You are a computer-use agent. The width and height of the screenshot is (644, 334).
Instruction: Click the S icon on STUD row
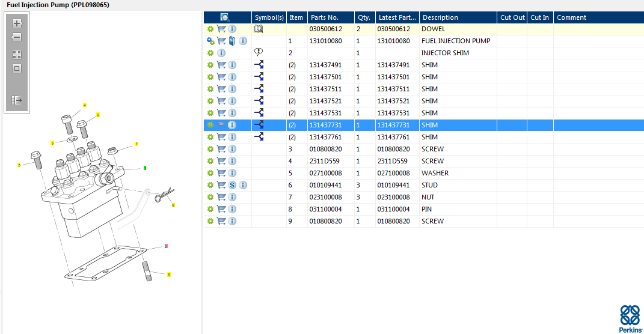click(x=232, y=185)
